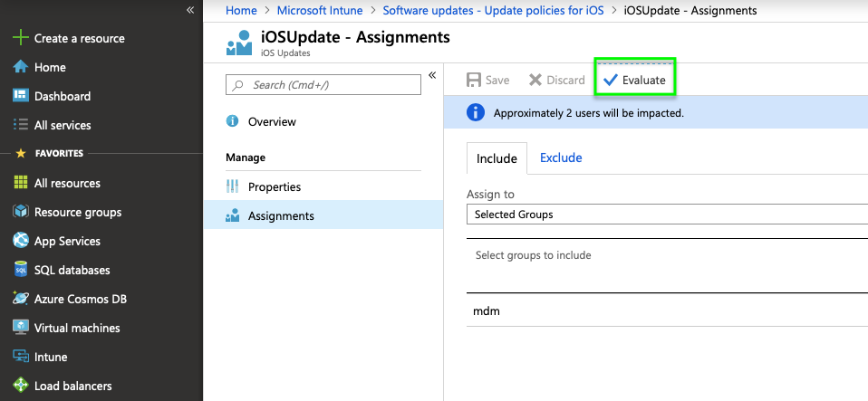Click the All resources grid icon

tap(21, 183)
